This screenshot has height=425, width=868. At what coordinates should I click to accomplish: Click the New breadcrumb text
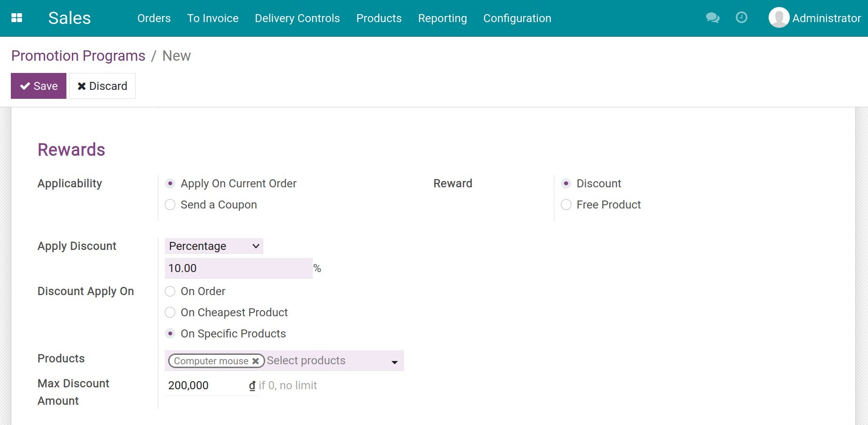(x=177, y=56)
